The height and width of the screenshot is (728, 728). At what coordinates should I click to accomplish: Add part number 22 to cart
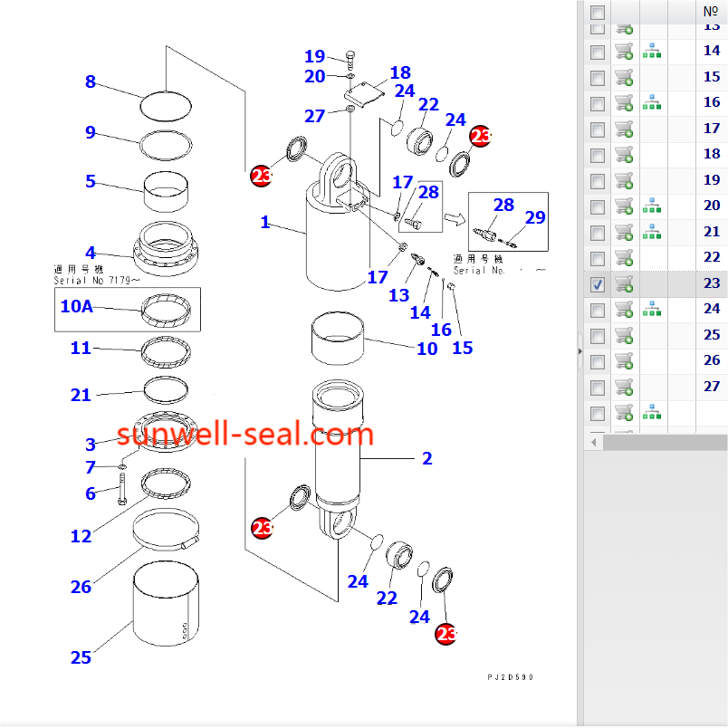624,258
